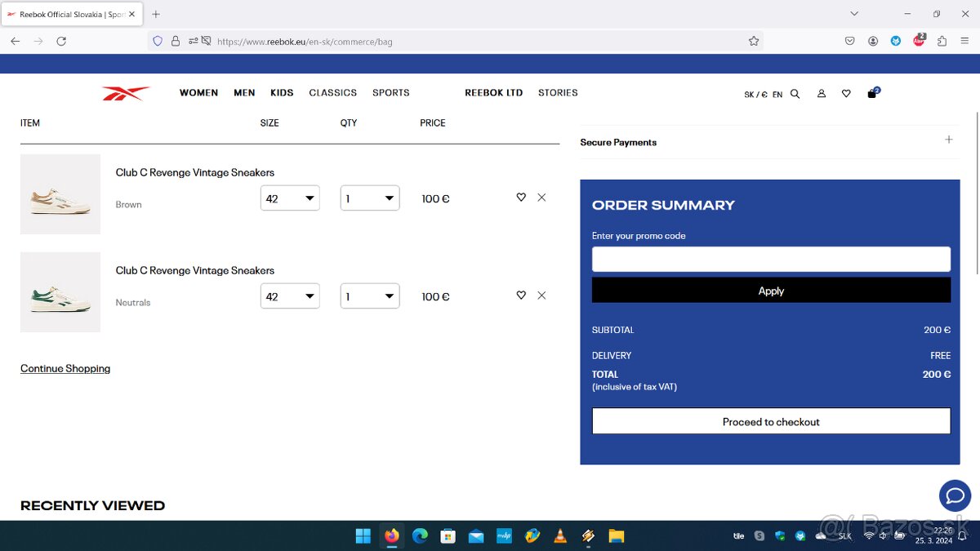Screen dimensions: 980x551
Task: Open size dropdown for Brown sneakers
Action: pyautogui.click(x=290, y=198)
